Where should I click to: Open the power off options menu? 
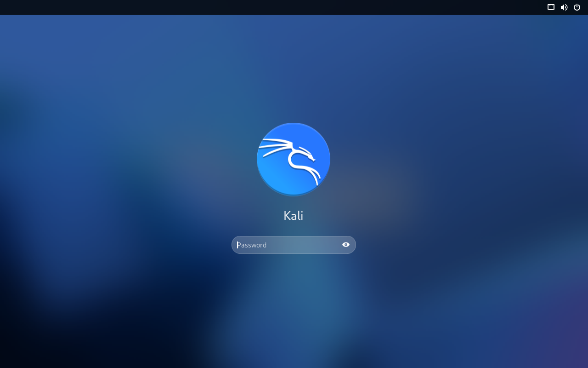coord(577,7)
